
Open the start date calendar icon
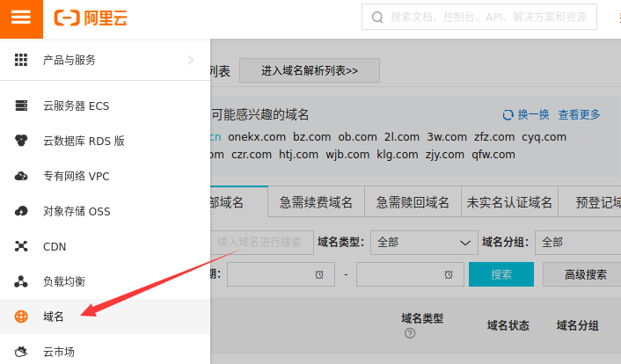click(319, 274)
